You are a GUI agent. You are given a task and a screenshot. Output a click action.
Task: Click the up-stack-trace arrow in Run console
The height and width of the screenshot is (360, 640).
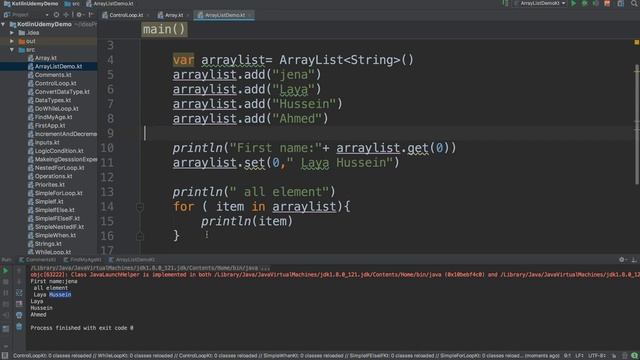click(x=19, y=271)
